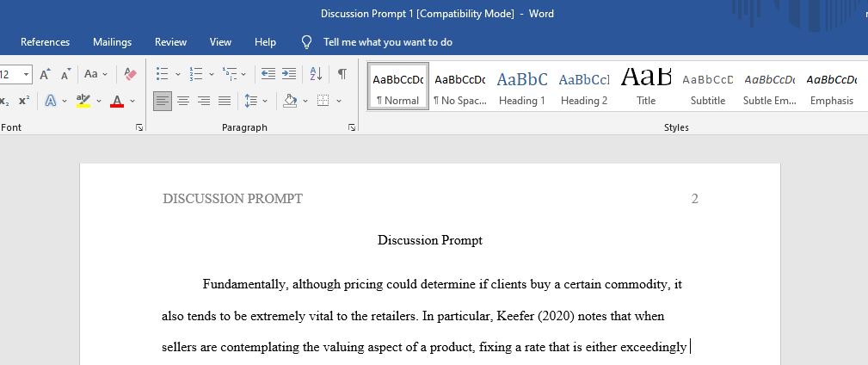Open Text Effects dropdown arrow

tap(65, 101)
